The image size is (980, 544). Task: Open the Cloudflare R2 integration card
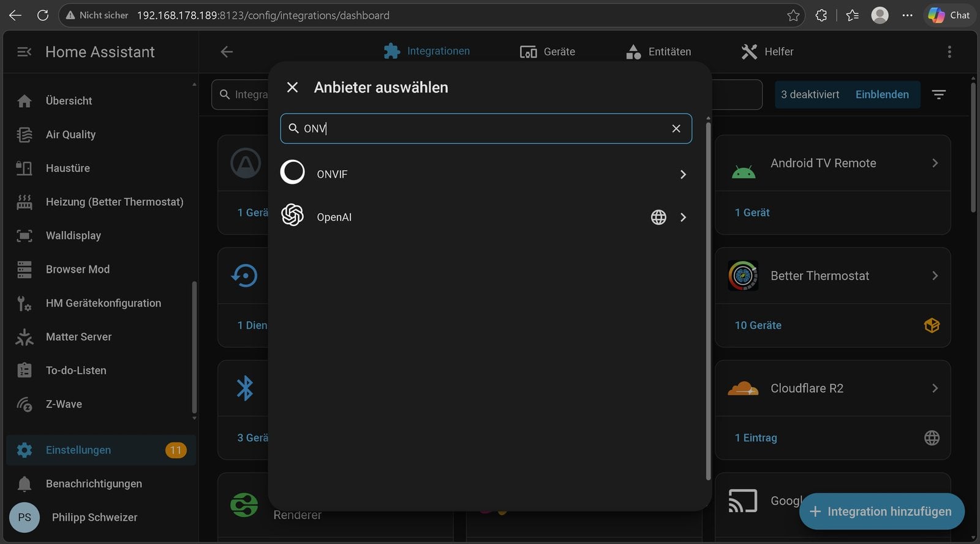click(833, 388)
